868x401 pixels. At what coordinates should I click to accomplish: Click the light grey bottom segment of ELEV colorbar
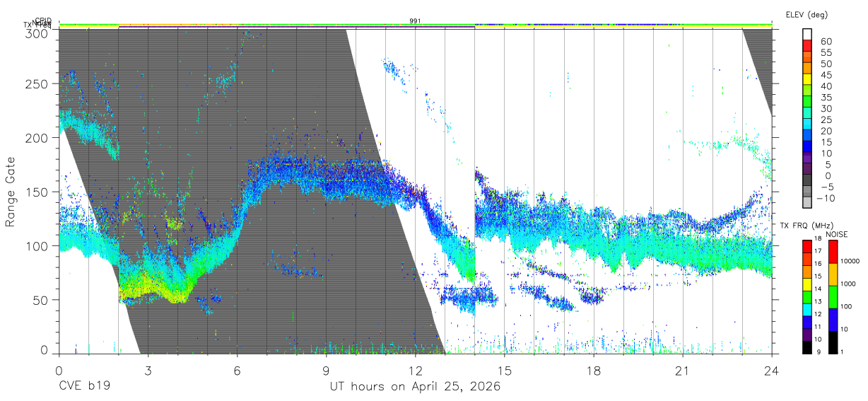[807, 202]
